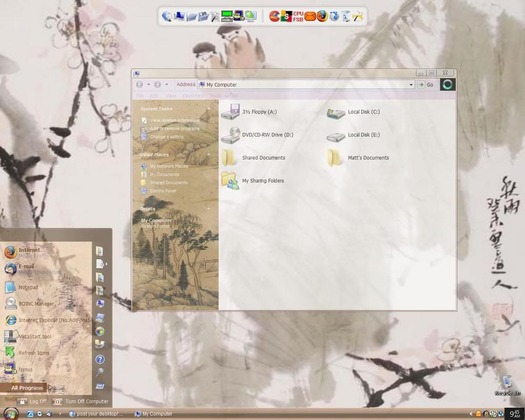Launch BOINC Manager from the Start menu
Screen dimensions: 525x420
36,304
